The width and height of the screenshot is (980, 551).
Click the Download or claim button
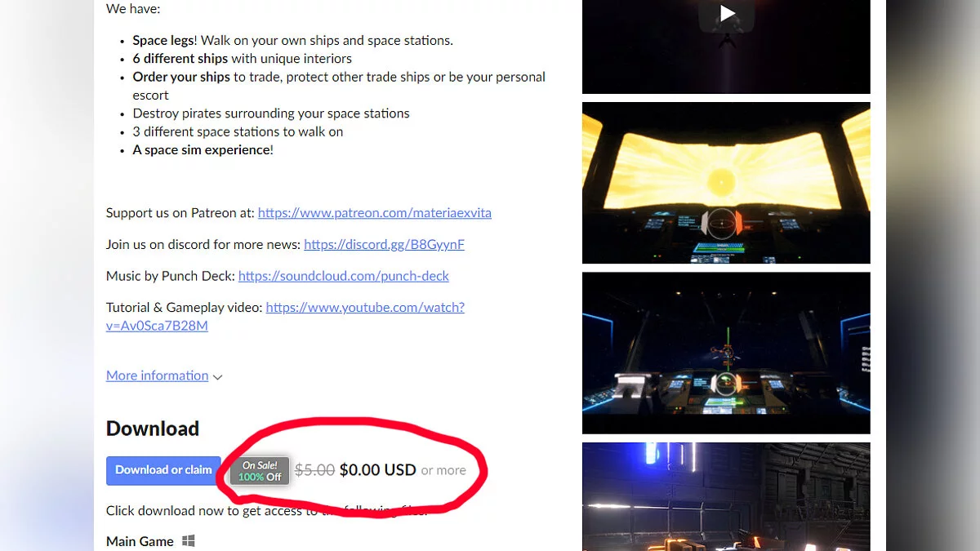pos(163,470)
